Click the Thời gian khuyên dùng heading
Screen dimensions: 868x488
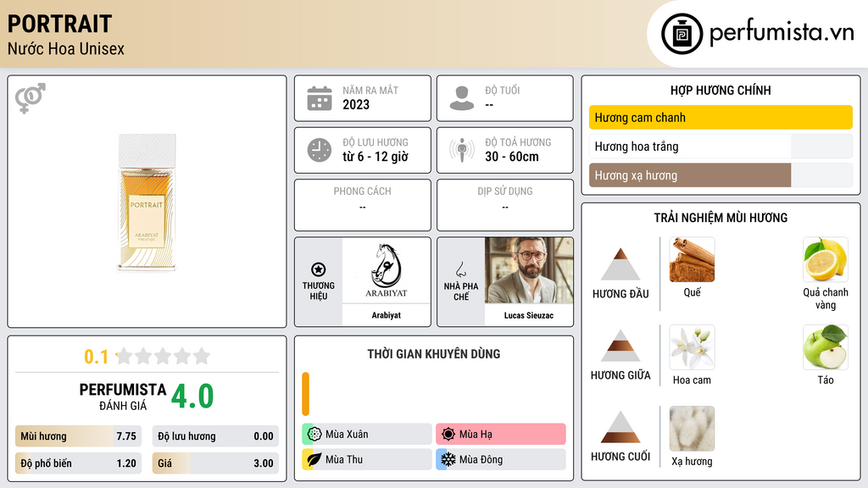click(434, 354)
